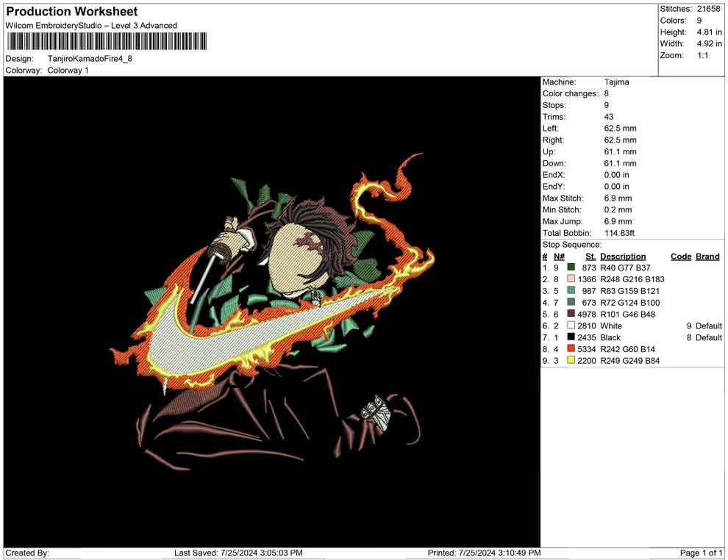The width and height of the screenshot is (728, 560).
Task: Click the Last Saved timestamp
Action: pos(239,553)
